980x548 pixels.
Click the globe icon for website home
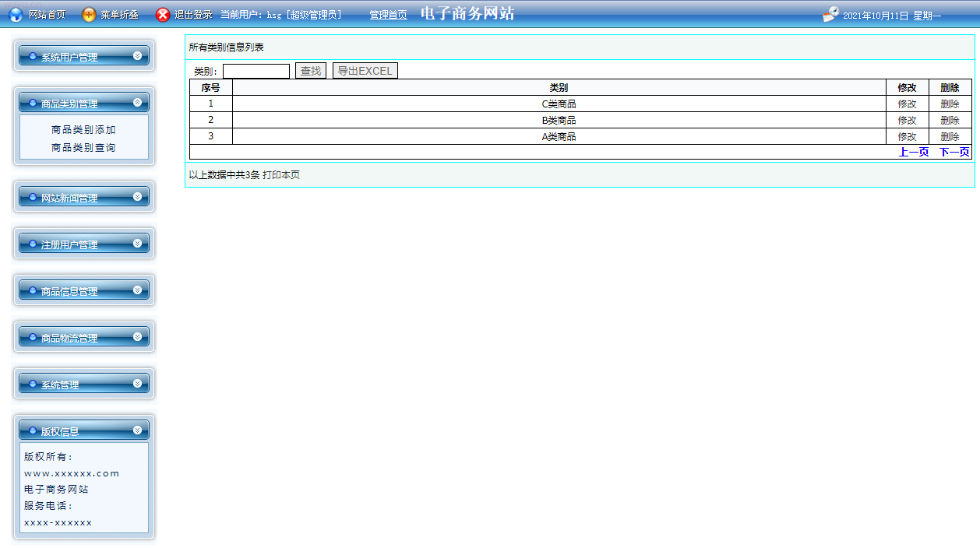[x=16, y=15]
